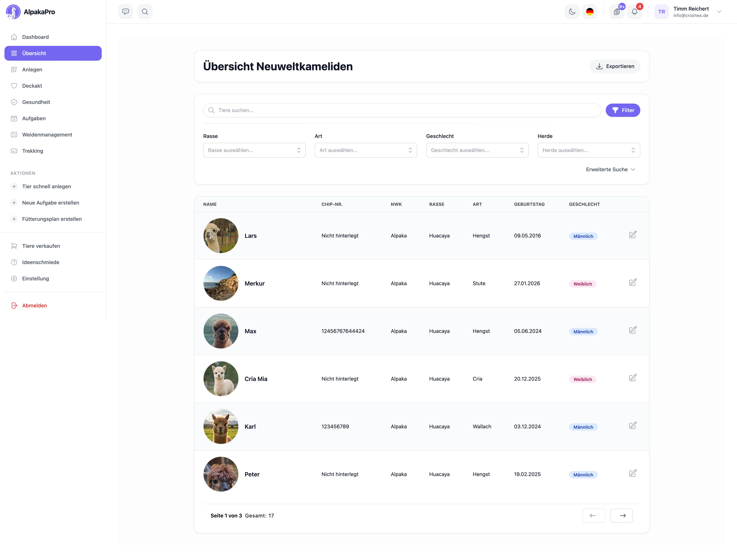Open notifications via the bell icon
This screenshot has height=560, width=737.
pos(635,11)
